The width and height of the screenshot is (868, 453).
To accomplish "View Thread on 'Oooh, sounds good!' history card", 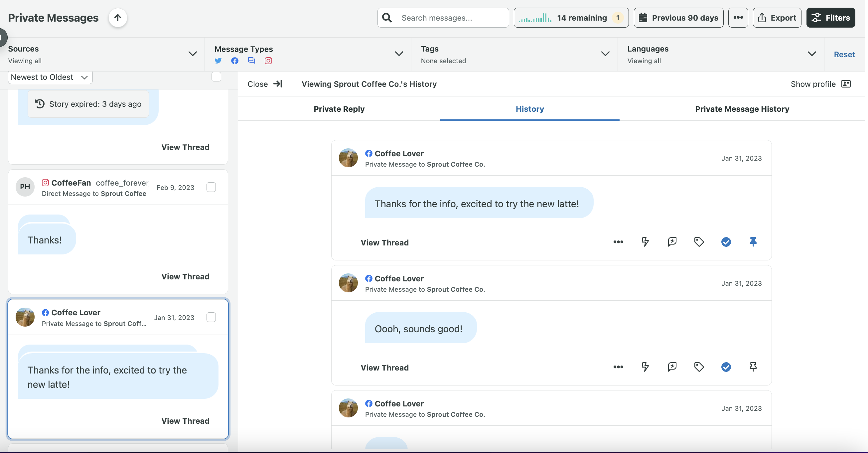I will [384, 368].
